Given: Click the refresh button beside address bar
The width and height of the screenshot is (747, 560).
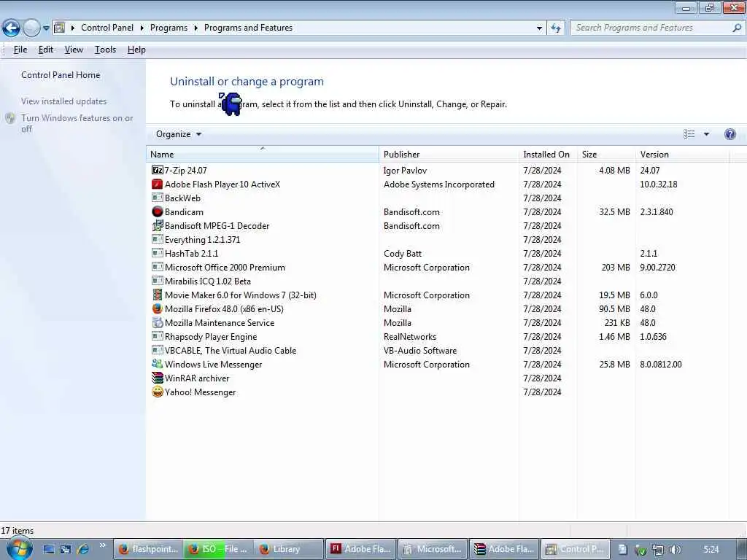Looking at the screenshot, I should point(556,28).
